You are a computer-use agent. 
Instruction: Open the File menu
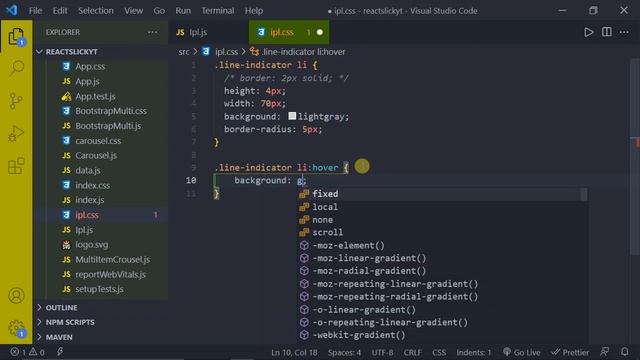click(x=35, y=11)
